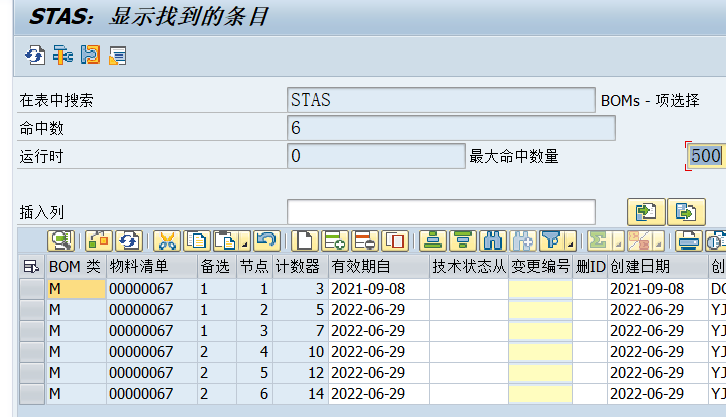Click the highlighted 'M' cell in first row
This screenshot has height=417, width=726.
pyautogui.click(x=76, y=289)
